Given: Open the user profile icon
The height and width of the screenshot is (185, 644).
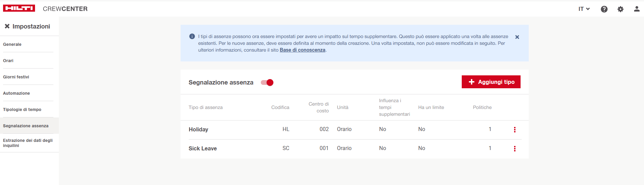Looking at the screenshot, I should 637,9.
